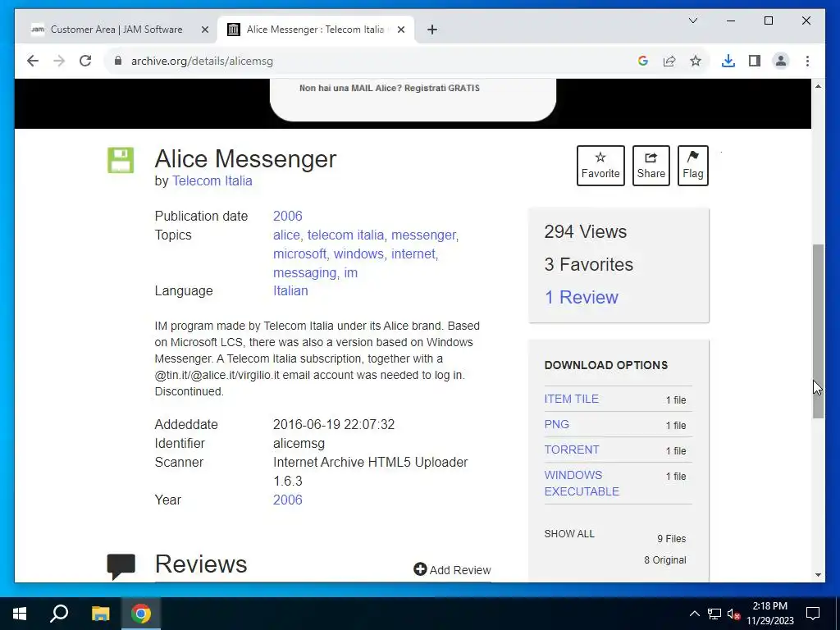
Task: Click Add Review
Action: pyautogui.click(x=452, y=570)
